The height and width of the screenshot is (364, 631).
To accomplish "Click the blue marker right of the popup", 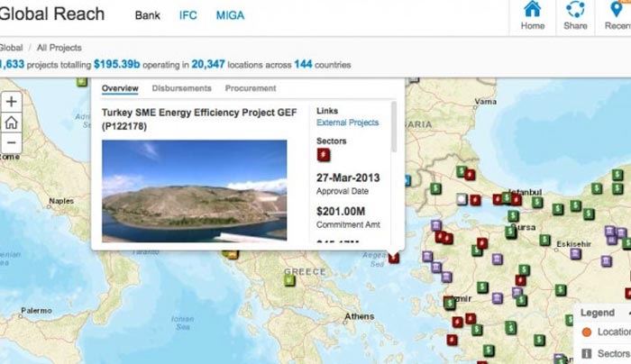I will coord(407,180).
